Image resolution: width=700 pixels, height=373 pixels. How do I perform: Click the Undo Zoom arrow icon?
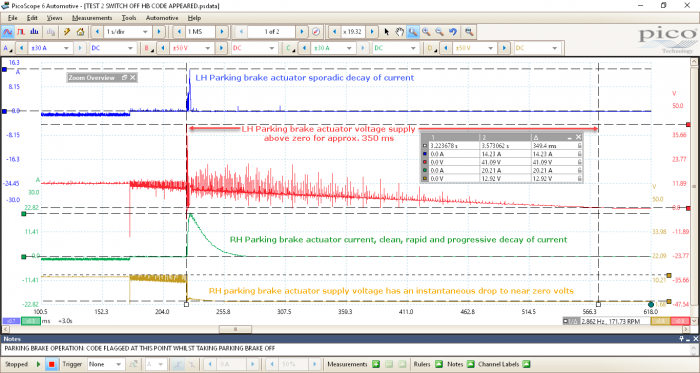coord(453,32)
